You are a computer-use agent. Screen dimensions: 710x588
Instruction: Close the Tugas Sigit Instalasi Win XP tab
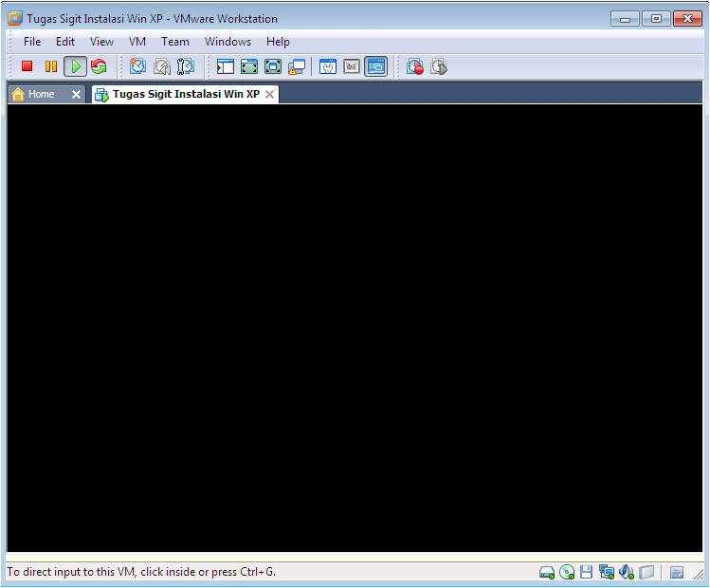click(269, 94)
